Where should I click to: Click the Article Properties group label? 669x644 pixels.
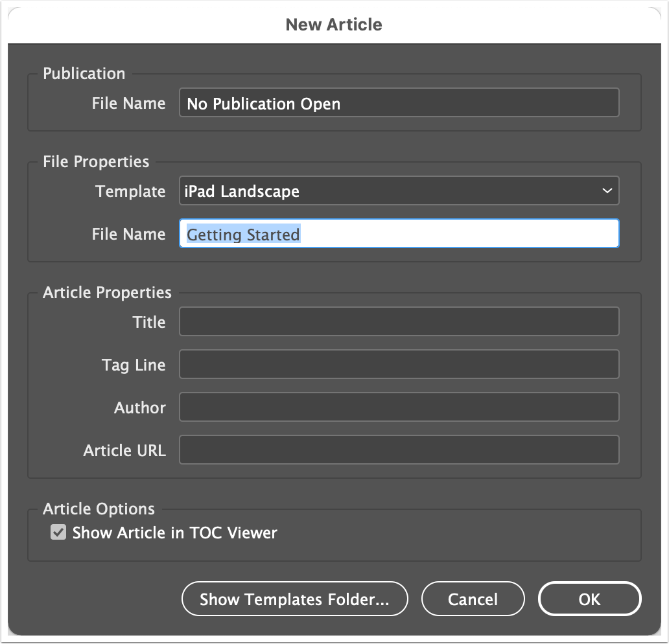107,293
